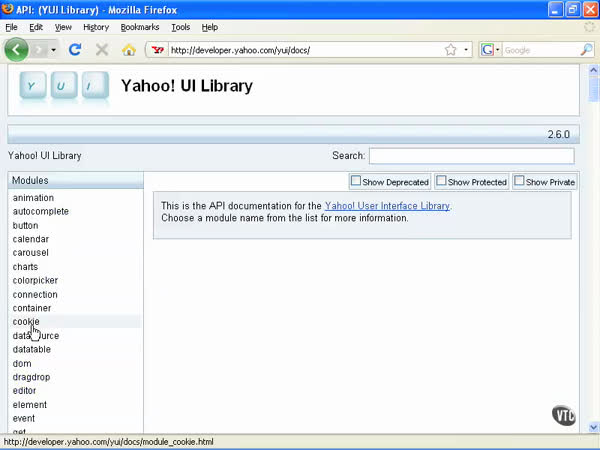Click the YUI docs Search input field

(x=471, y=156)
